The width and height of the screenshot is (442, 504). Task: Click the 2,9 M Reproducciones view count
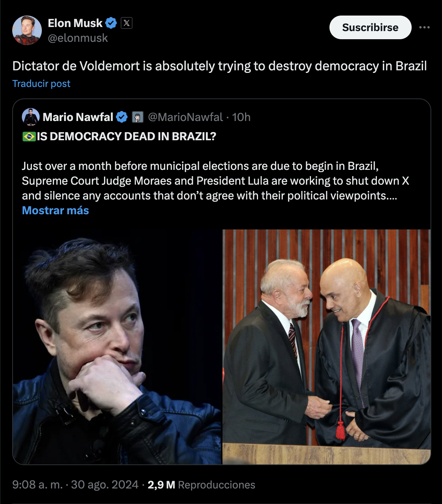tap(201, 485)
